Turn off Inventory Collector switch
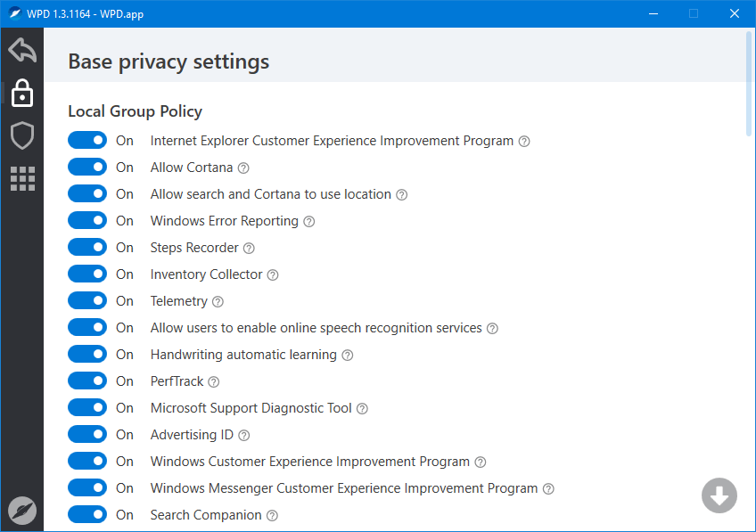 click(x=87, y=274)
